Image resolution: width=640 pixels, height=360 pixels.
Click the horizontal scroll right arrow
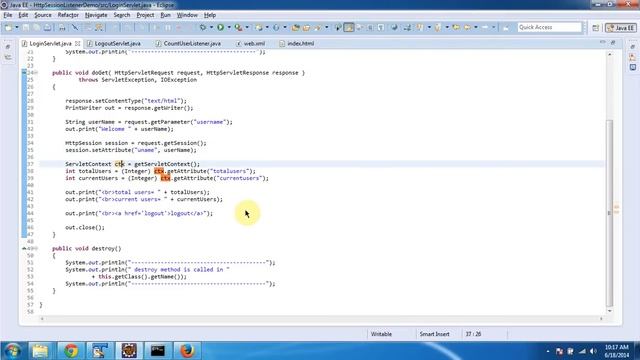coord(601,319)
